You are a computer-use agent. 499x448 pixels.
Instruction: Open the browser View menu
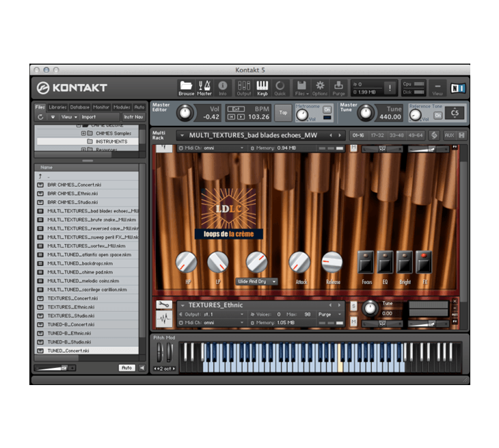pos(69,117)
